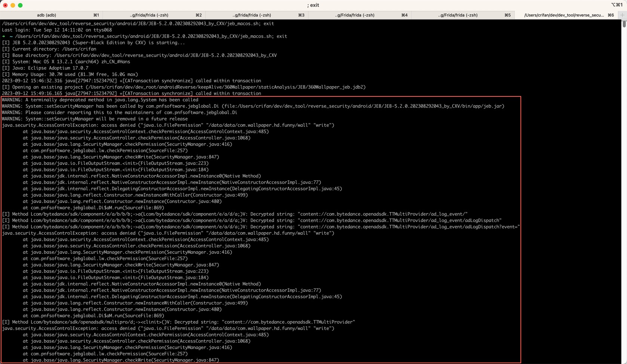
Task: Click the vertical scrollbar thumb
Action: coord(624,24)
